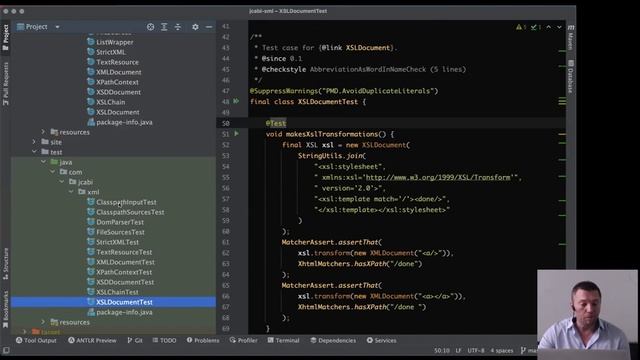
Task: Expand the site folder
Action: 34,142
